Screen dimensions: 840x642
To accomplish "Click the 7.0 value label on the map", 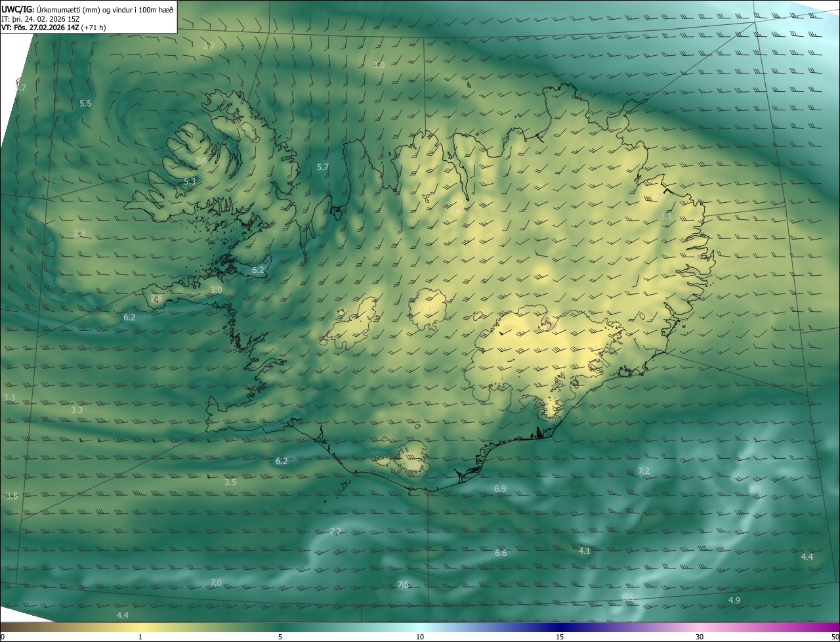I will coord(216,583).
